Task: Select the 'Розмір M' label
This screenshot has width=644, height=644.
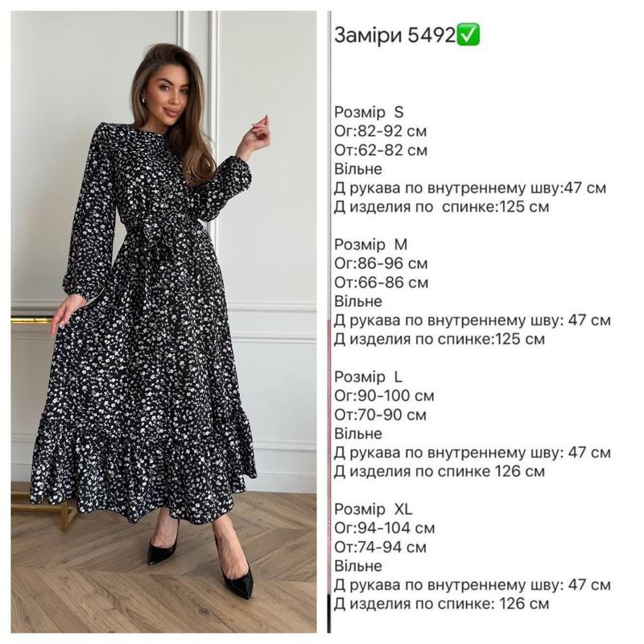Action: (x=370, y=245)
